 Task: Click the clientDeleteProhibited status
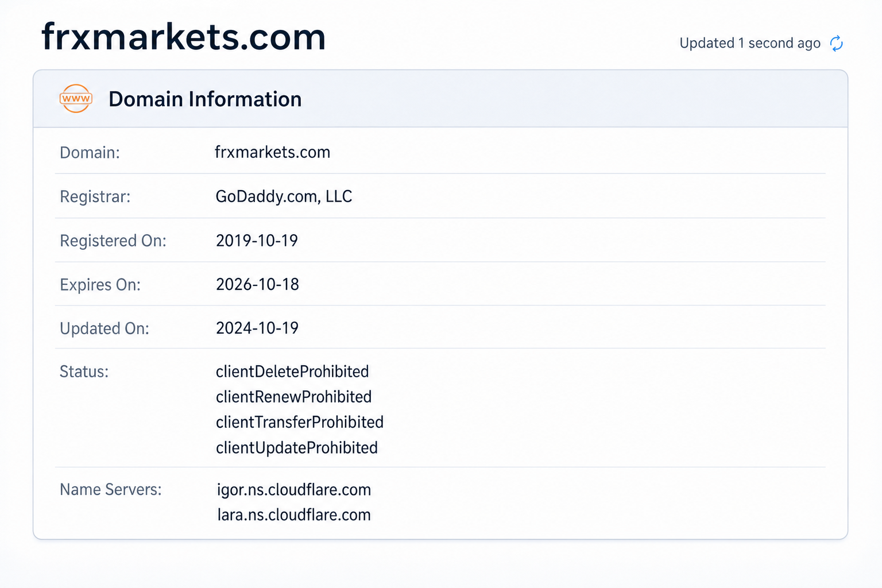click(x=292, y=372)
